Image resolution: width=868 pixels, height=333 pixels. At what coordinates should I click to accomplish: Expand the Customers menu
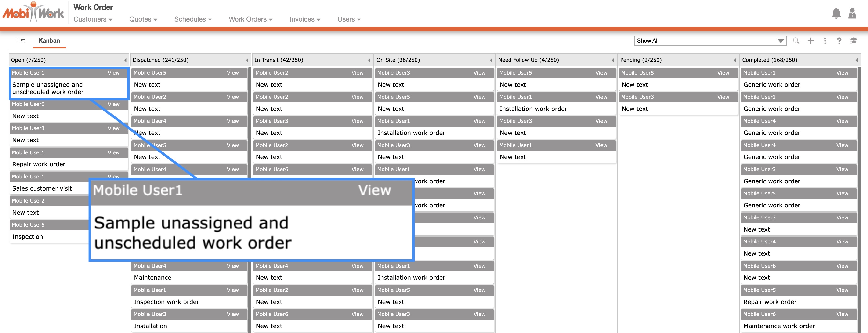pos(93,20)
